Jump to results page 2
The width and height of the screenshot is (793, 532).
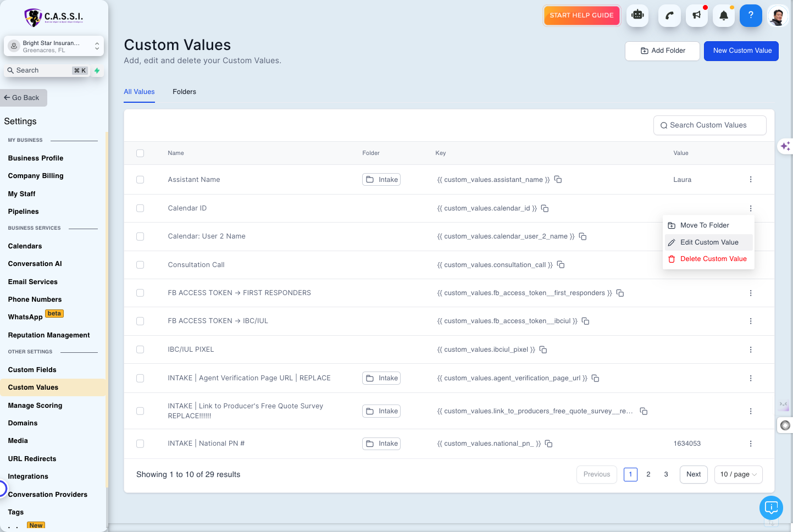[648, 474]
